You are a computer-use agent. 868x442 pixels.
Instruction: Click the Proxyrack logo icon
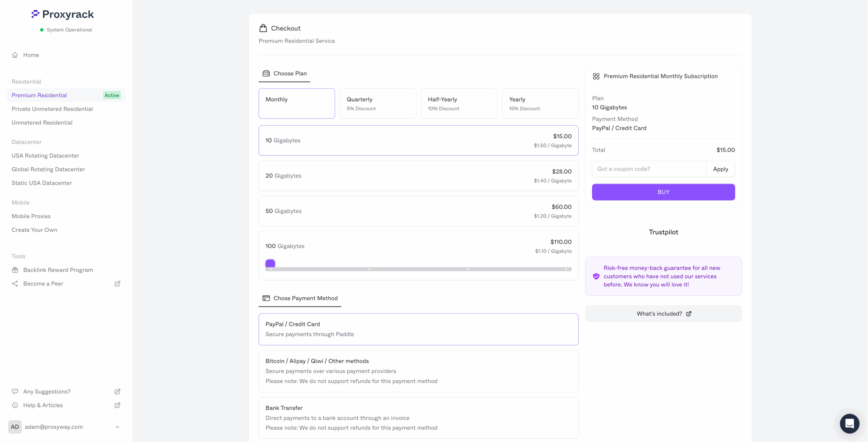35,14
